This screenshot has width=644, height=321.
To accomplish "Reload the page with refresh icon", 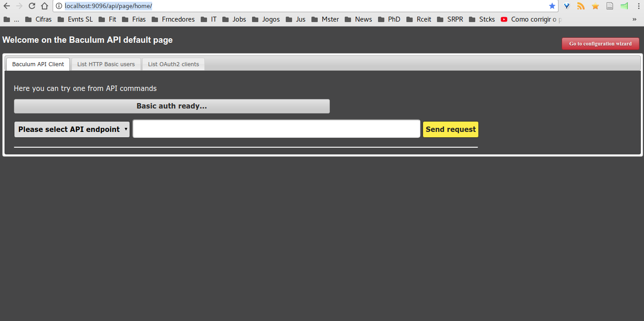I will pyautogui.click(x=32, y=6).
